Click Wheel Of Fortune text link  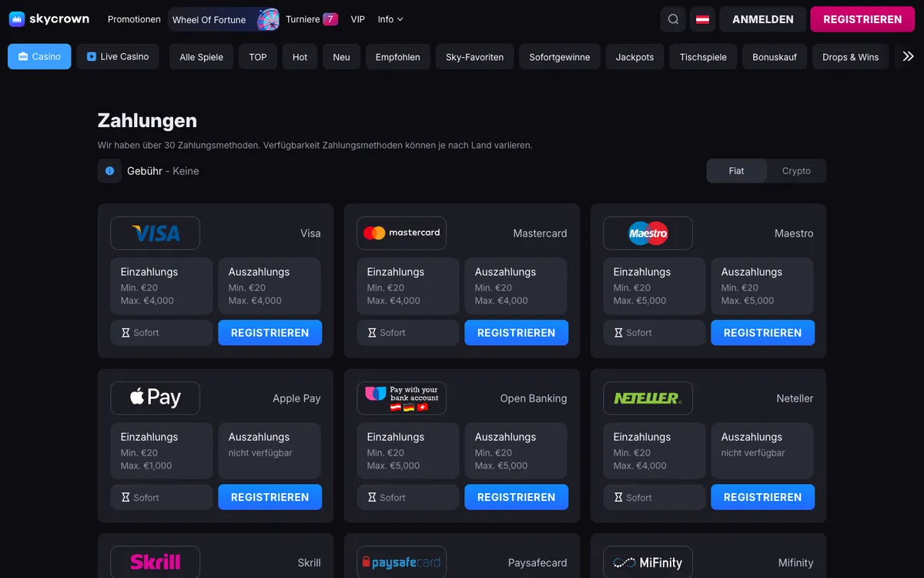[209, 20]
